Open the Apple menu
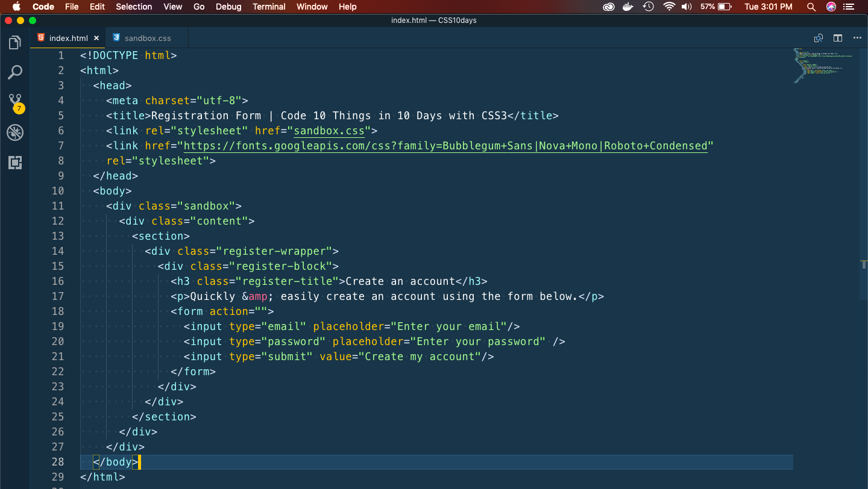 point(16,7)
